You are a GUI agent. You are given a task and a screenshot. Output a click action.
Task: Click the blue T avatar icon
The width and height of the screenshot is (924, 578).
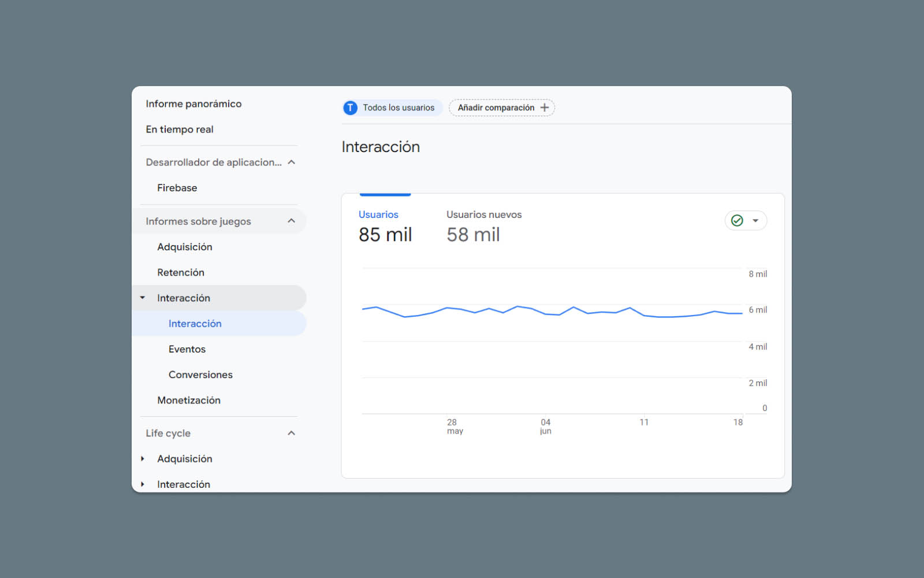coord(350,108)
